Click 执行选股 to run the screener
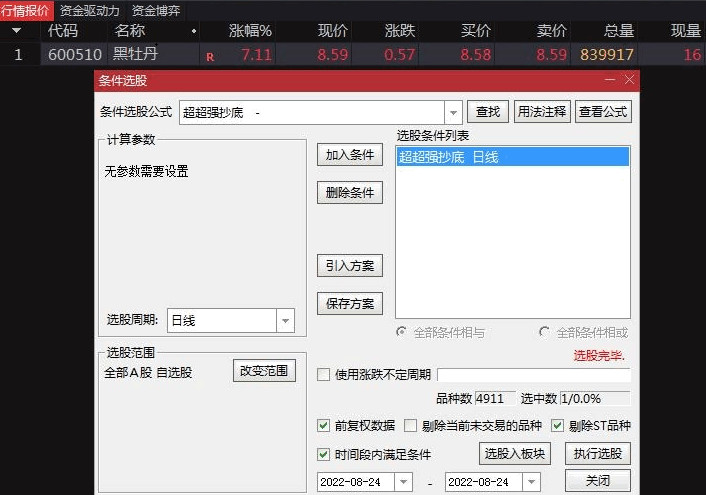The height and width of the screenshot is (495, 706). [x=598, y=453]
